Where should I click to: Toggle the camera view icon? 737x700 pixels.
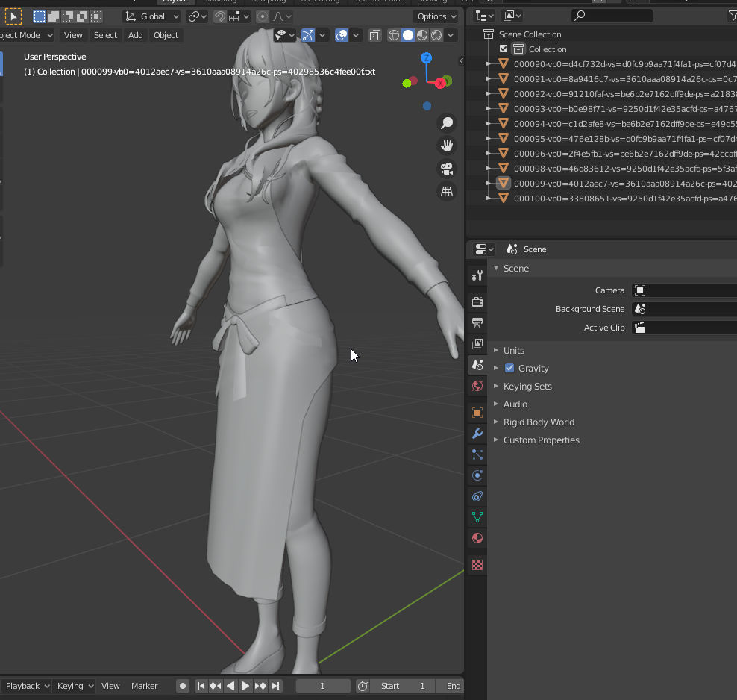point(447,169)
